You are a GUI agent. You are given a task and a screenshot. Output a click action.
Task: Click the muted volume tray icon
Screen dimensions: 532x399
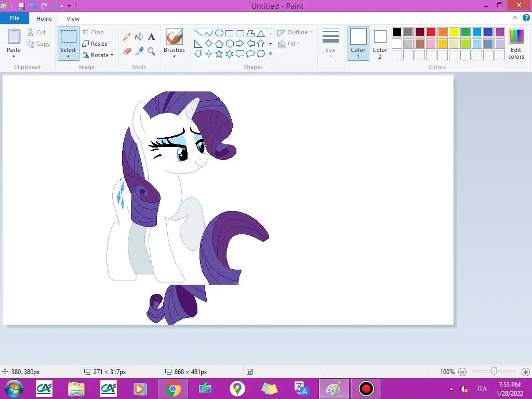(464, 389)
